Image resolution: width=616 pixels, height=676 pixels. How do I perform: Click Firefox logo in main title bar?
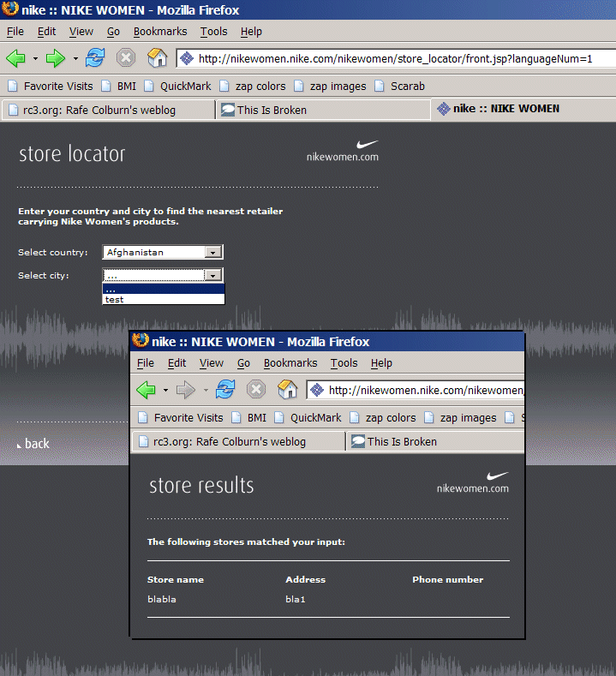pyautogui.click(x=10, y=9)
